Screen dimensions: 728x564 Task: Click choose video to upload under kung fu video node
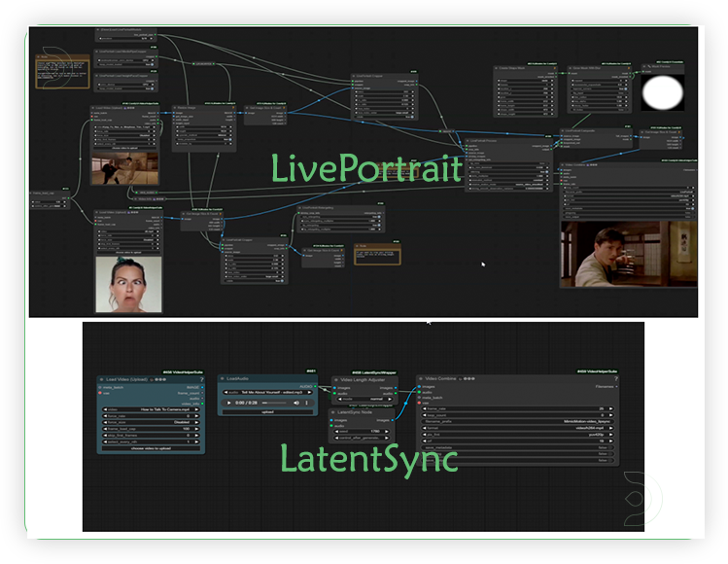[124, 148]
